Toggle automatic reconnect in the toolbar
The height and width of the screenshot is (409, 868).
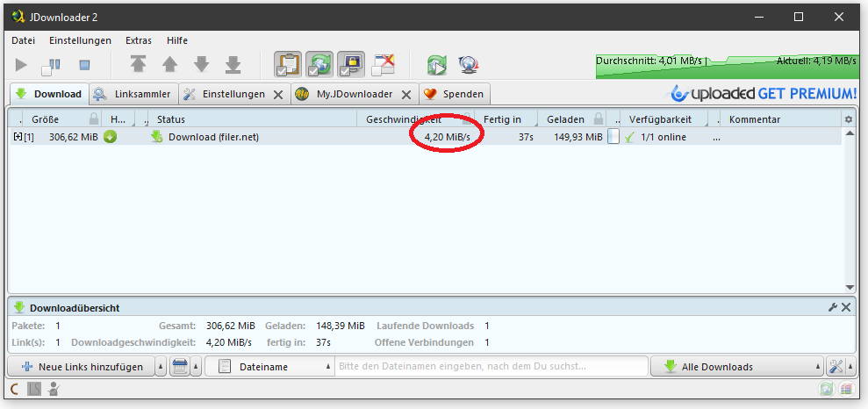click(x=320, y=65)
